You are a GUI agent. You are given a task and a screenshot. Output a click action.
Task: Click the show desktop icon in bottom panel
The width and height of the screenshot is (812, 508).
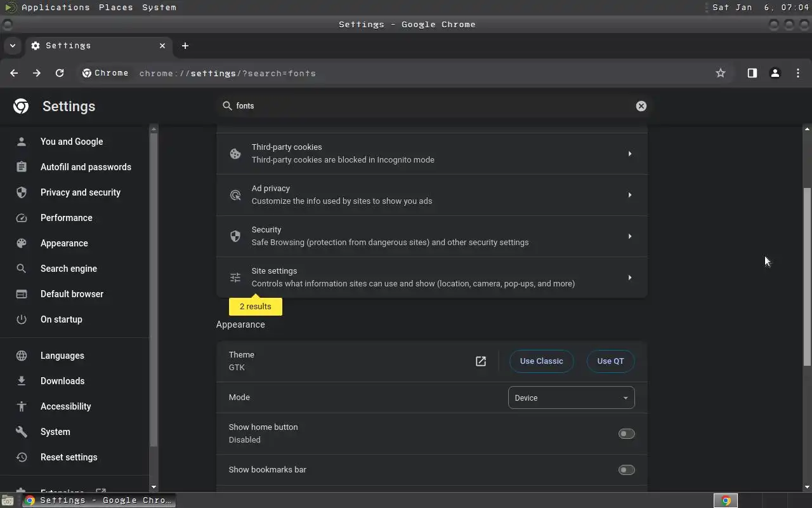(8, 500)
